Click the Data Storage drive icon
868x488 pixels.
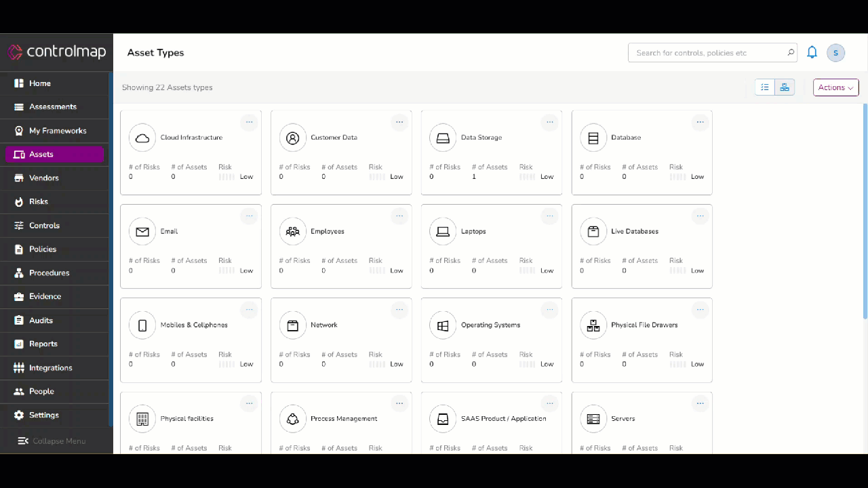point(443,138)
